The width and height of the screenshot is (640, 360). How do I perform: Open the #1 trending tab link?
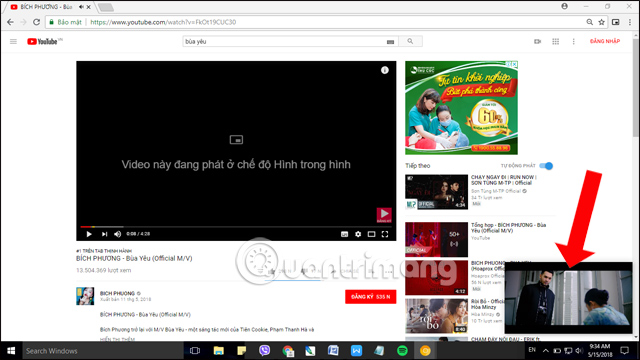pos(104,251)
